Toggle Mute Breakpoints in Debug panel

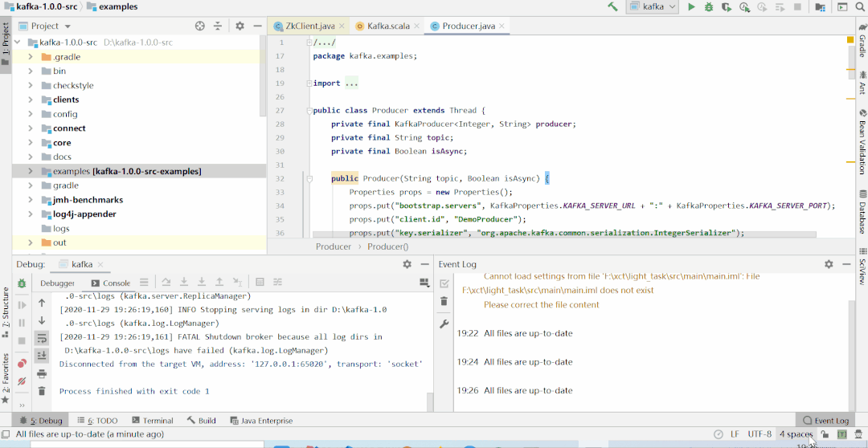(22, 381)
